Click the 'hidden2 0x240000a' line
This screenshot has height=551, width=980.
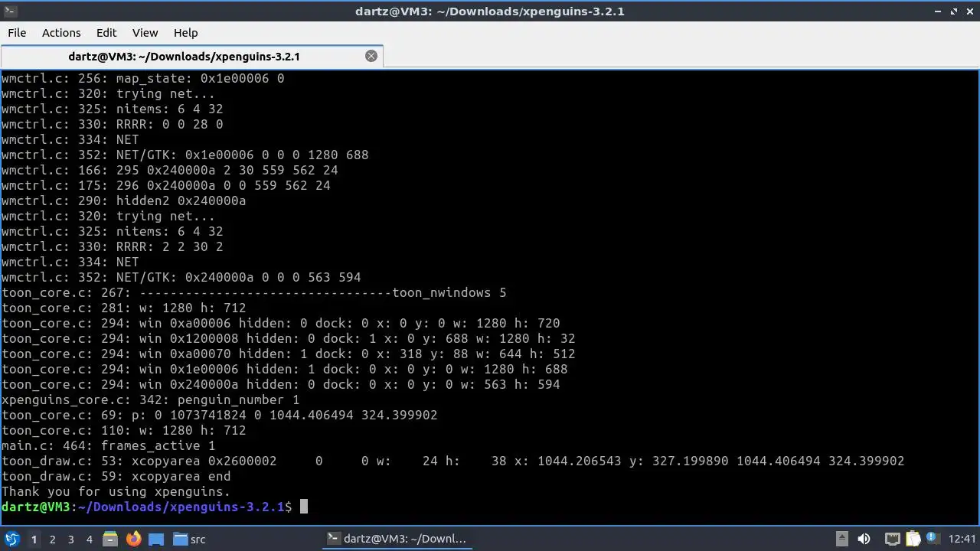coord(123,201)
